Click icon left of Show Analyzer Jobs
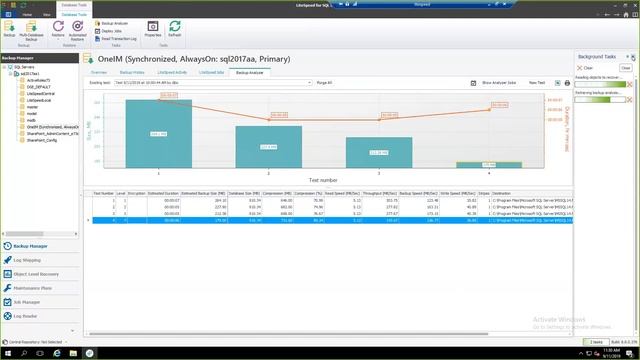640x360 pixels. click(x=473, y=83)
